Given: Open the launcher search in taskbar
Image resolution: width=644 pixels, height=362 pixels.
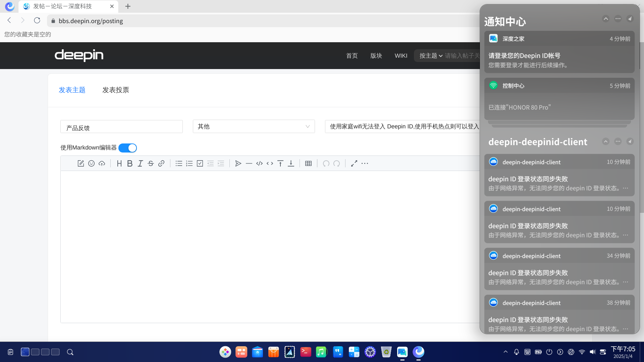Looking at the screenshot, I should click(70, 352).
